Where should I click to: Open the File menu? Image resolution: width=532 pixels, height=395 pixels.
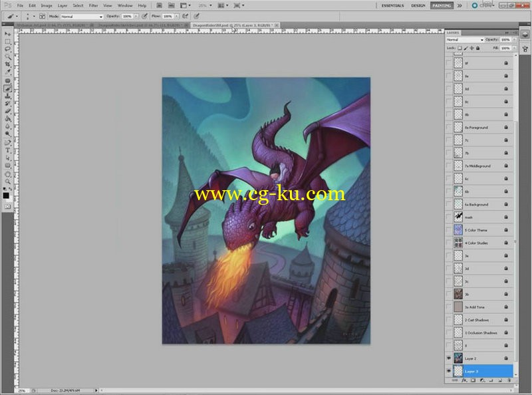[21, 5]
